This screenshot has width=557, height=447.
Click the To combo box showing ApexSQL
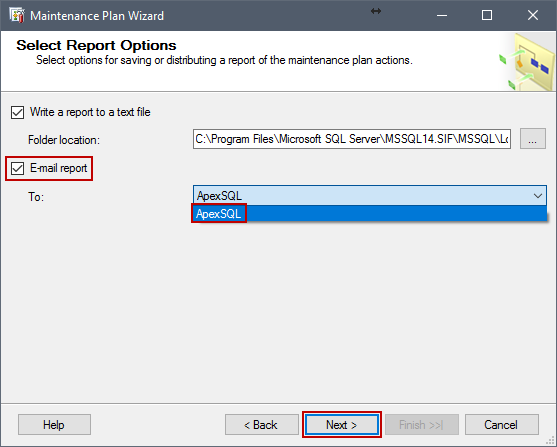[369, 196]
